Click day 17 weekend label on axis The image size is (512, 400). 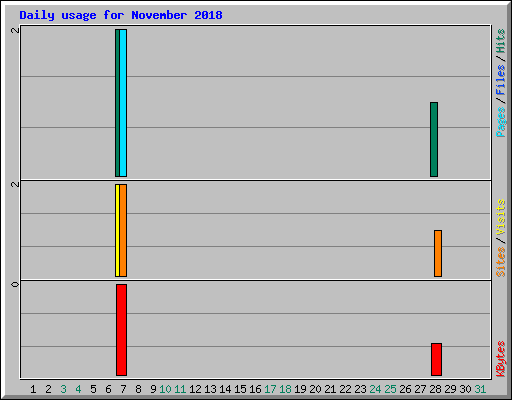pos(270,389)
